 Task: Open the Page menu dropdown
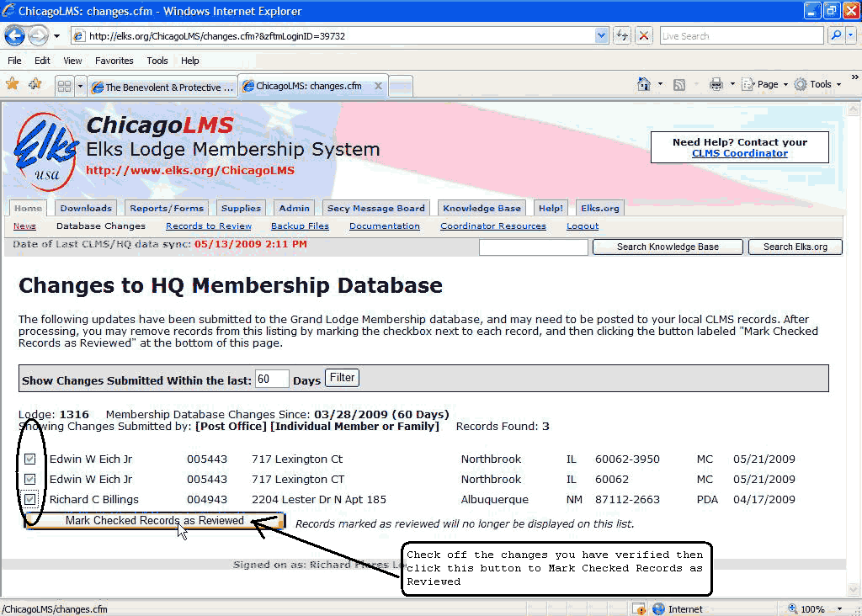coord(766,84)
